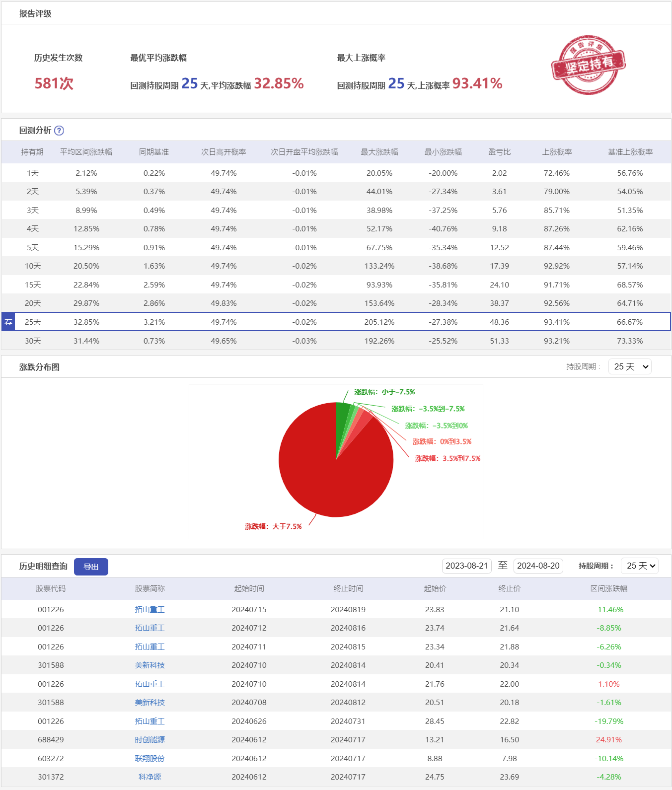Click the 区间涨跌幅 column header

pos(608,588)
